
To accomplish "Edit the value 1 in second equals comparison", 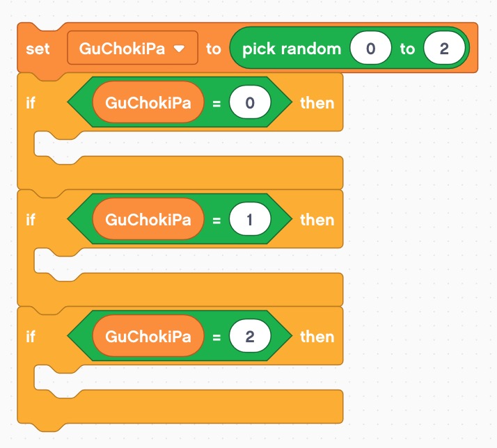I will (x=249, y=220).
